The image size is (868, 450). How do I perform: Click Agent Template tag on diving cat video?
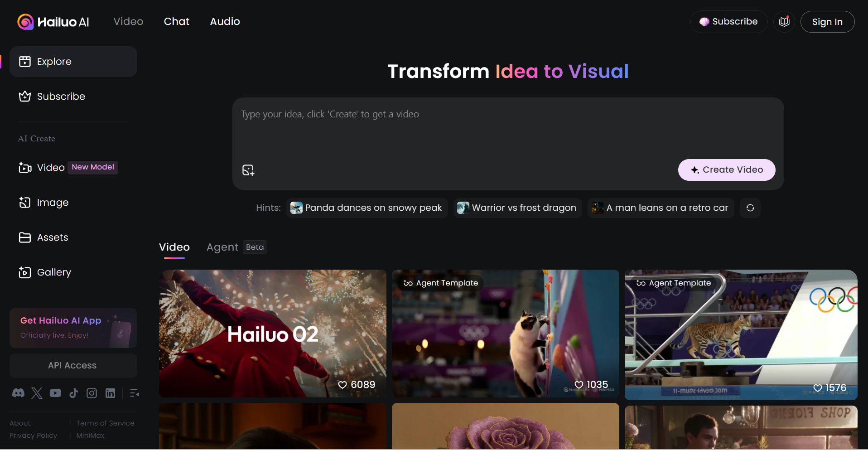(674, 283)
